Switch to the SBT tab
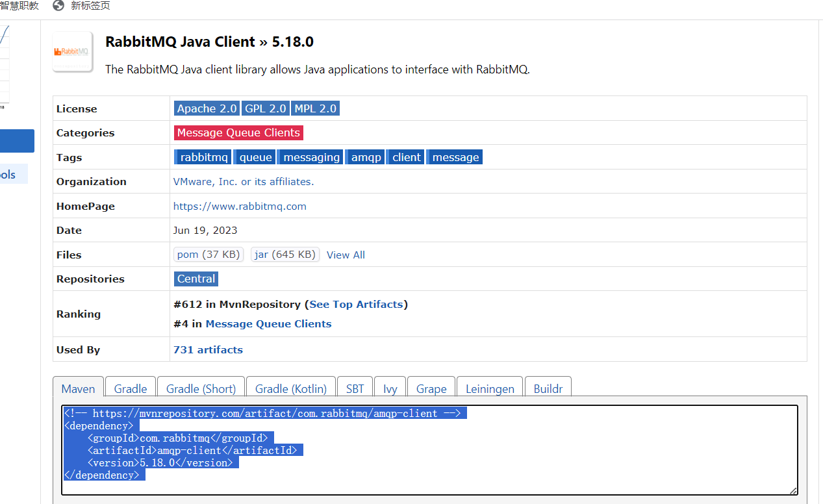This screenshot has height=504, width=823. click(x=355, y=388)
